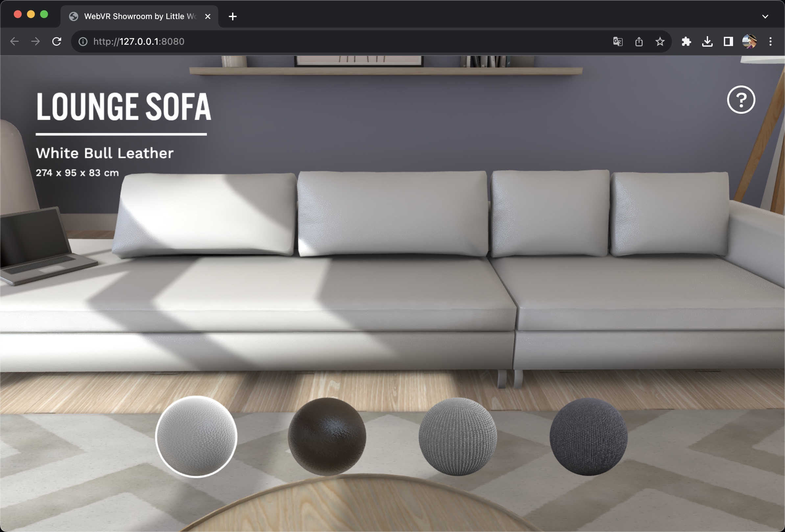Bookmark this page with star icon
The width and height of the screenshot is (785, 532).
point(660,41)
